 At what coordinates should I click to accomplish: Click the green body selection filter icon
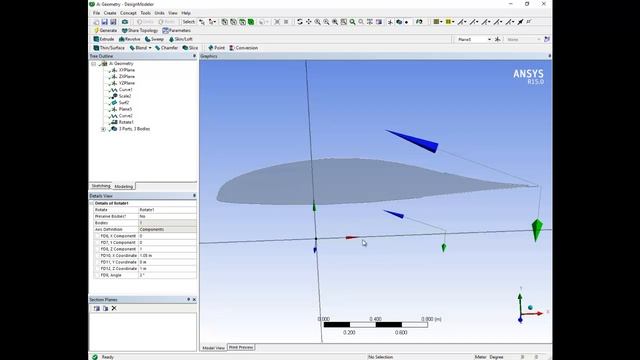tap(251, 22)
